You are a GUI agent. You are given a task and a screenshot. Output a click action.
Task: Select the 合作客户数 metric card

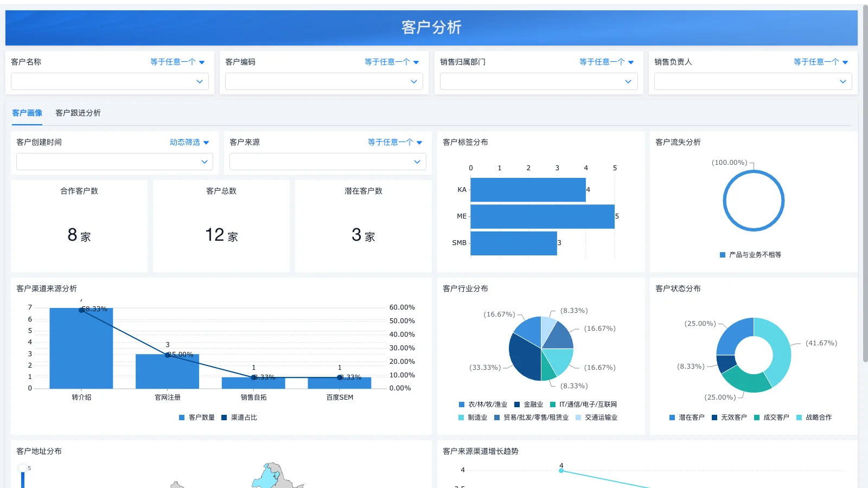[79, 226]
